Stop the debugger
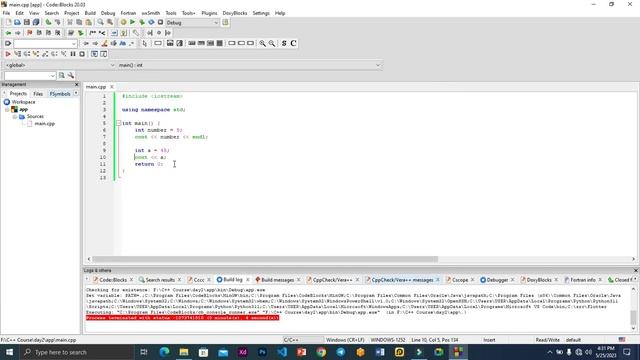Viewport: 640px width, 360px height. (x=82, y=54)
